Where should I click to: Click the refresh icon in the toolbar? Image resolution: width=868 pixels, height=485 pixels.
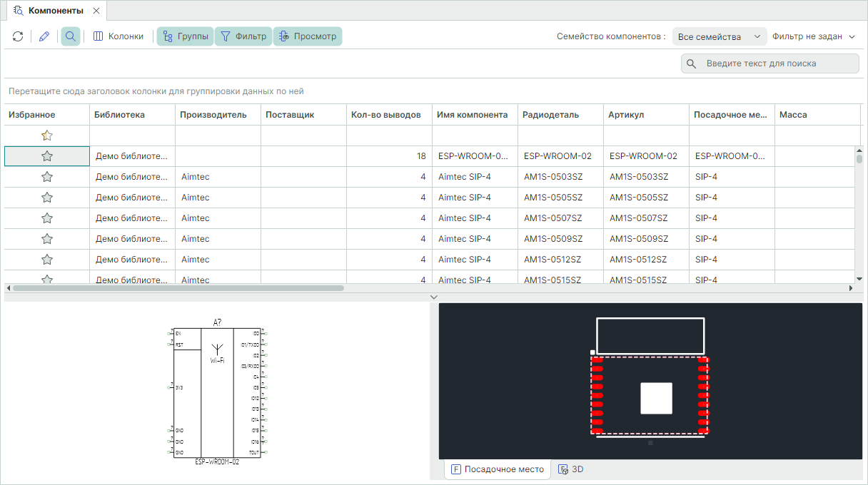(18, 36)
